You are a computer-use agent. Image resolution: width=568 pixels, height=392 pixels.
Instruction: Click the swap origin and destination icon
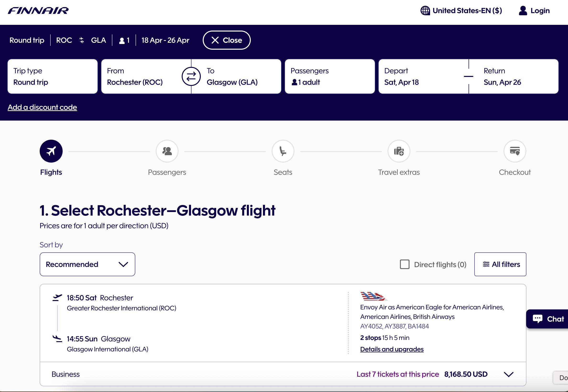tap(191, 76)
